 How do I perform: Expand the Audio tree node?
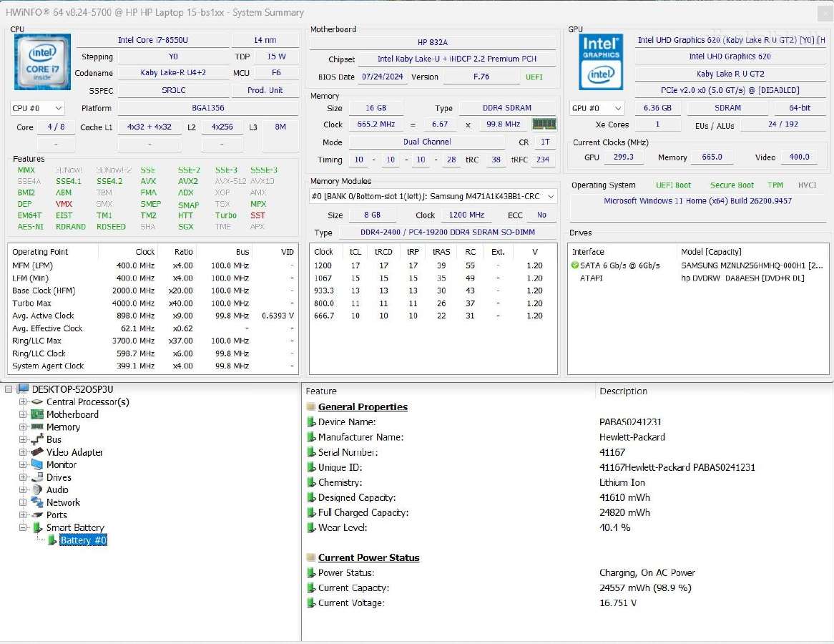23,489
